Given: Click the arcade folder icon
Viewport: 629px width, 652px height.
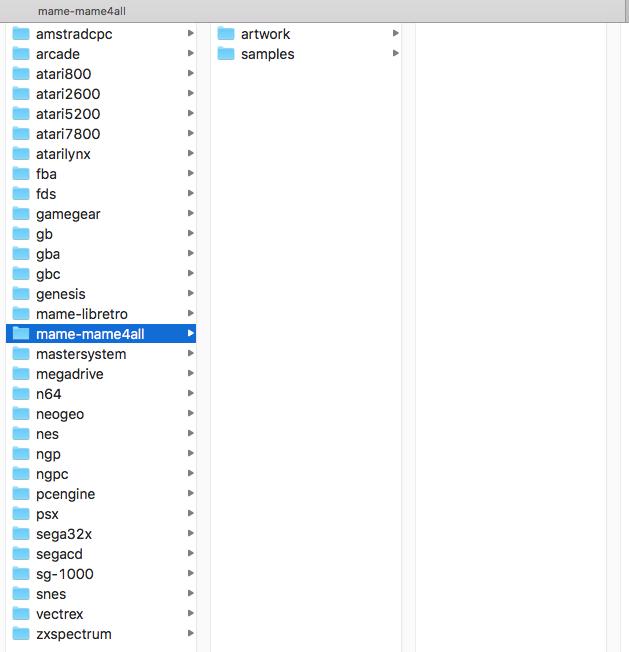Looking at the screenshot, I should tap(21, 54).
